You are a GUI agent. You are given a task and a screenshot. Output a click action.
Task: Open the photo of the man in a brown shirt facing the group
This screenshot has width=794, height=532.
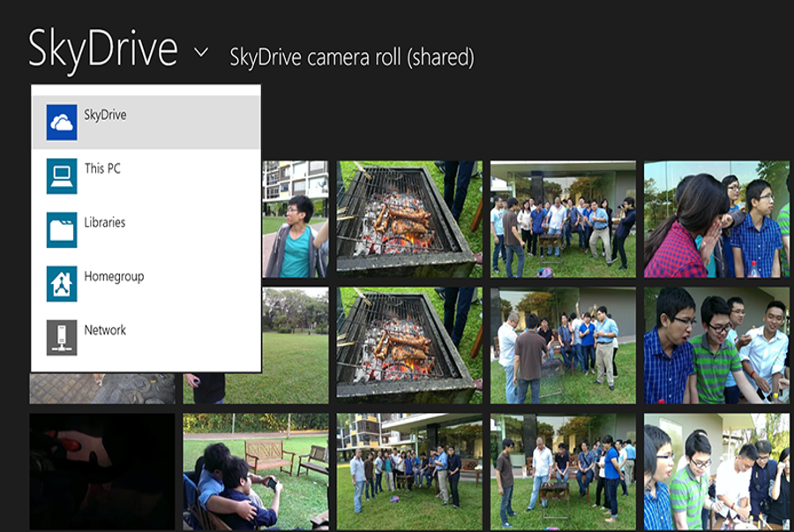point(563,345)
